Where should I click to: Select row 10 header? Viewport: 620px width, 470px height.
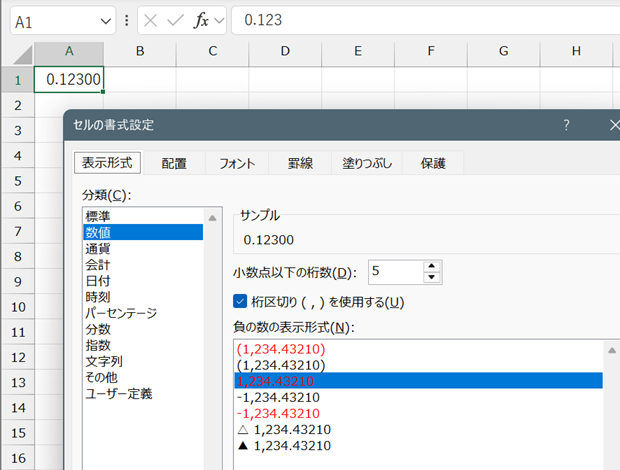click(x=18, y=307)
